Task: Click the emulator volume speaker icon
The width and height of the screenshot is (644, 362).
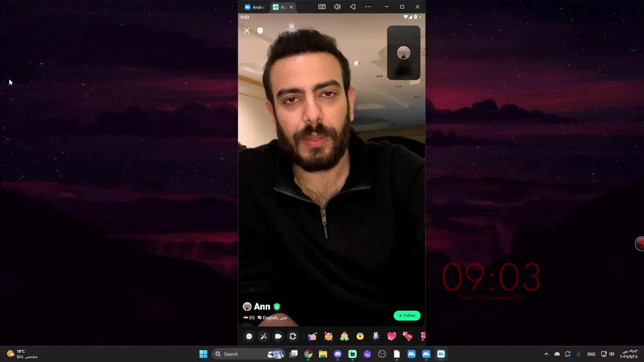Action: click(337, 7)
